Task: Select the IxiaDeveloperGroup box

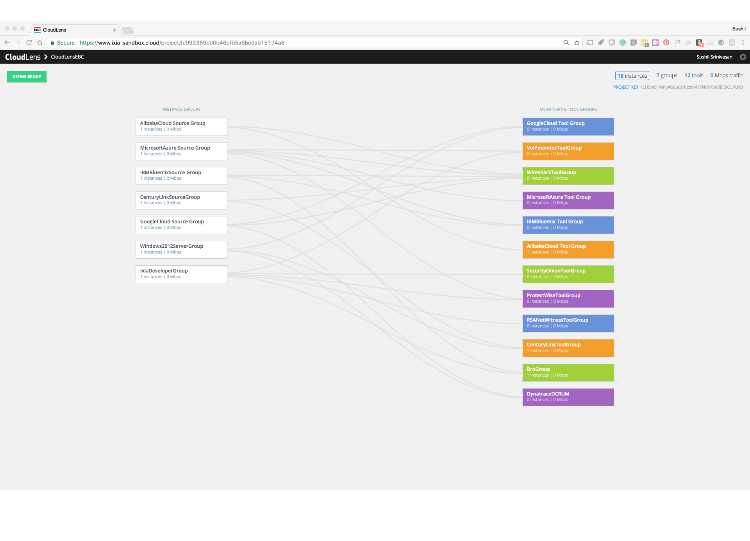Action: tap(181, 274)
